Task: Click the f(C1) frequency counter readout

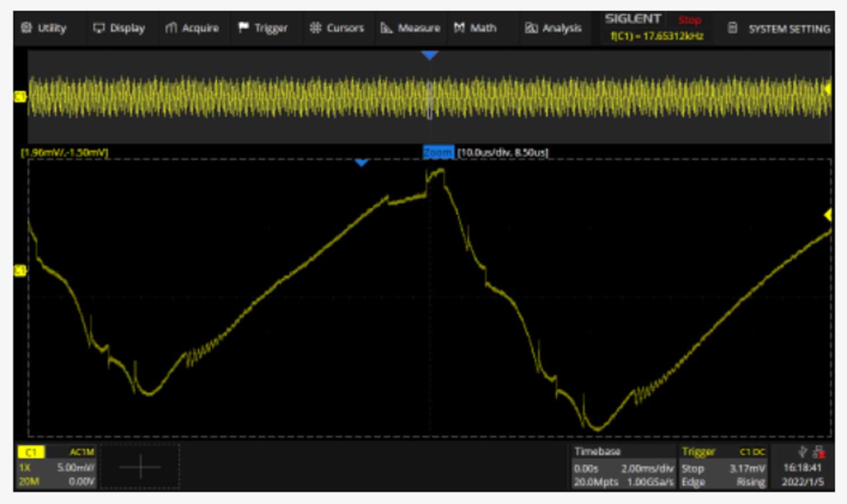Action: pos(657,36)
